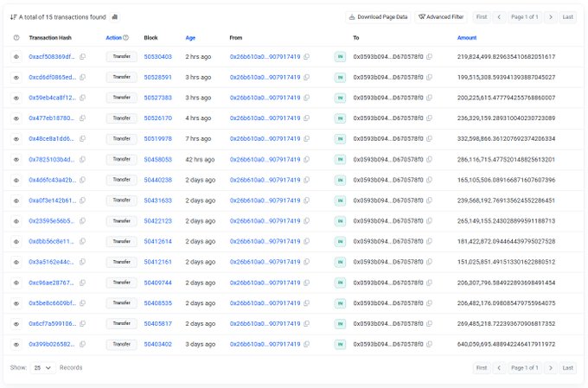The height and width of the screenshot is (388, 588).
Task: Click bottom First page button
Action: tap(482, 368)
